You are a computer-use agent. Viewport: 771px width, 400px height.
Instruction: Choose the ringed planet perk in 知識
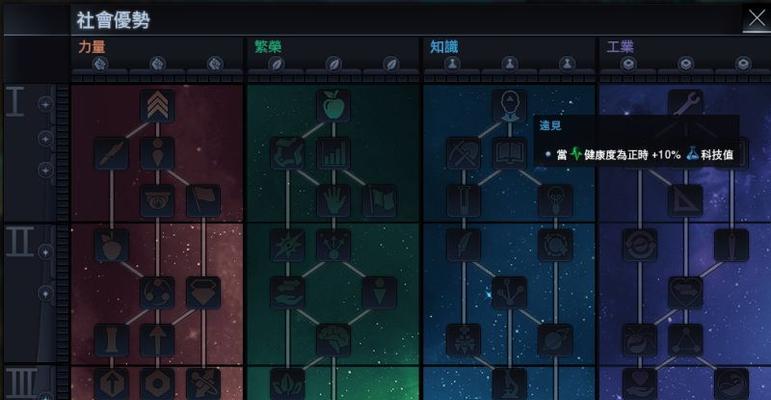pyautogui.click(x=556, y=340)
